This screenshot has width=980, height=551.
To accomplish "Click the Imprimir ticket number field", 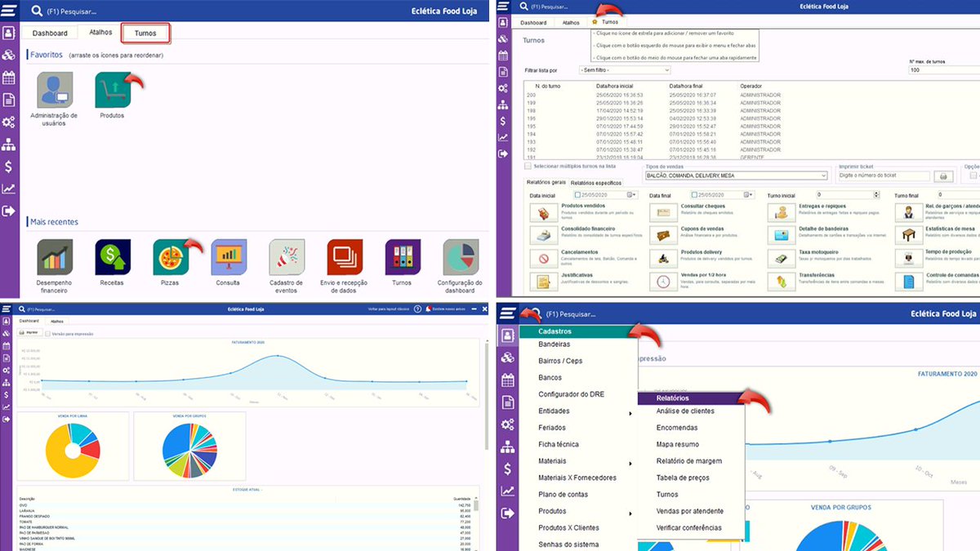I will point(885,176).
